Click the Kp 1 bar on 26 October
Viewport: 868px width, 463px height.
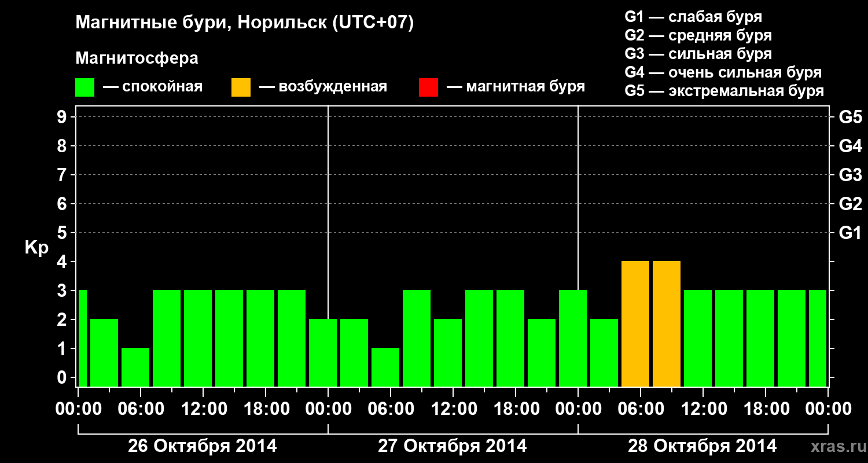(135, 367)
